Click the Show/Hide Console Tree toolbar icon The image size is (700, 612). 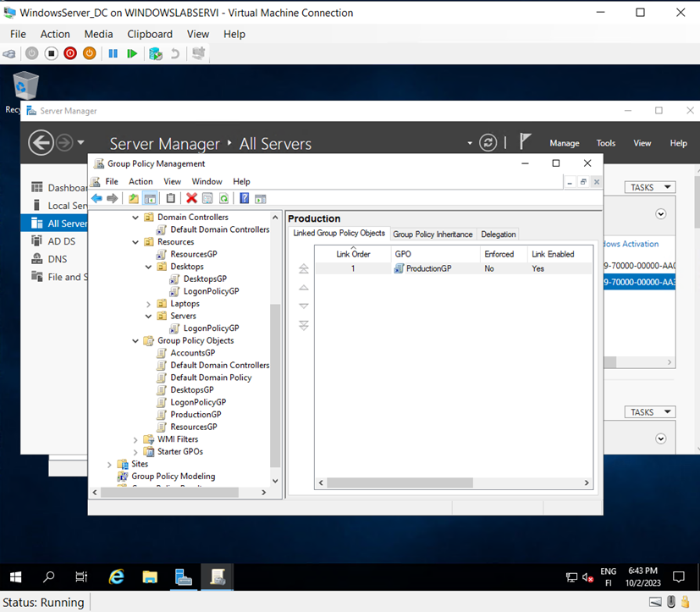click(150, 198)
